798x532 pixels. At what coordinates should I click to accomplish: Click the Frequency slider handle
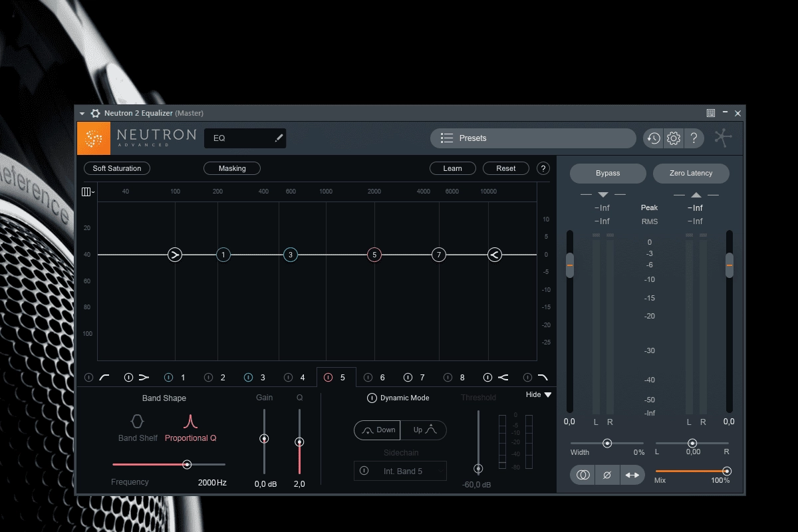click(x=187, y=465)
